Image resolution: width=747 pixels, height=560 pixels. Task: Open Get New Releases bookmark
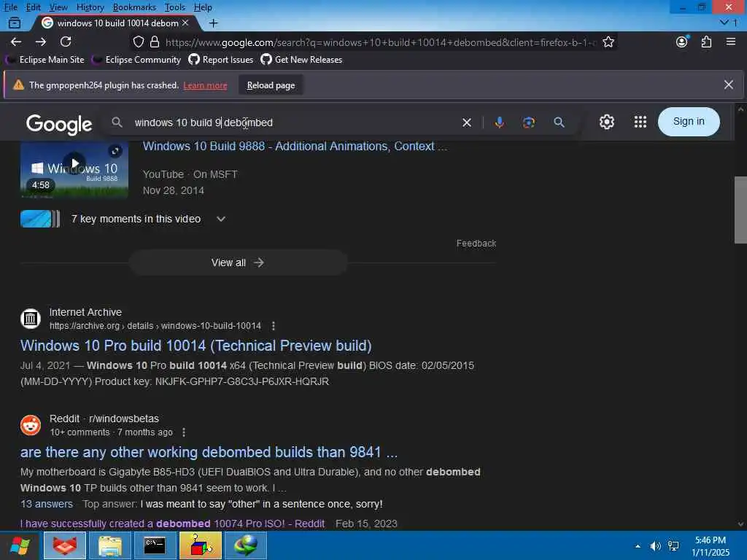(x=301, y=60)
